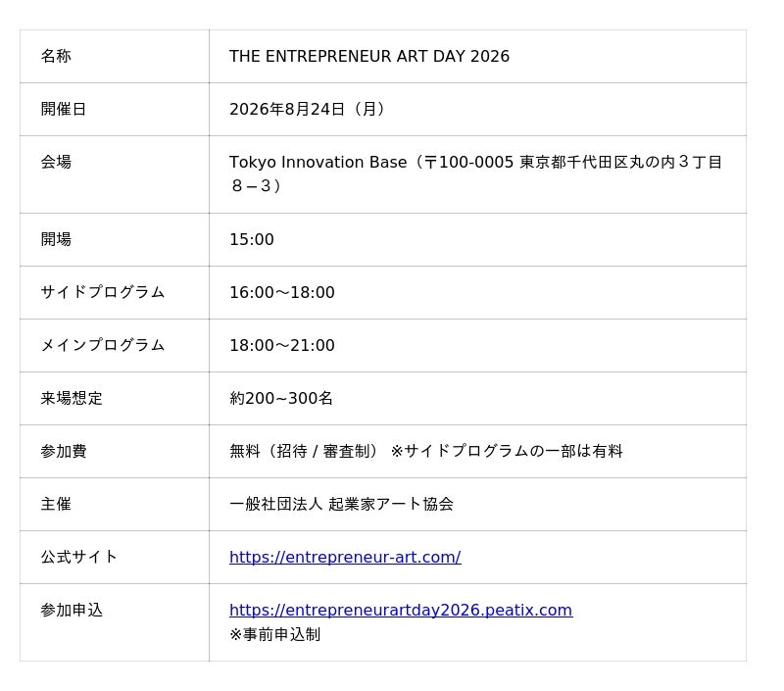
Task: Click the doors-open time 15:00
Action: point(252,239)
